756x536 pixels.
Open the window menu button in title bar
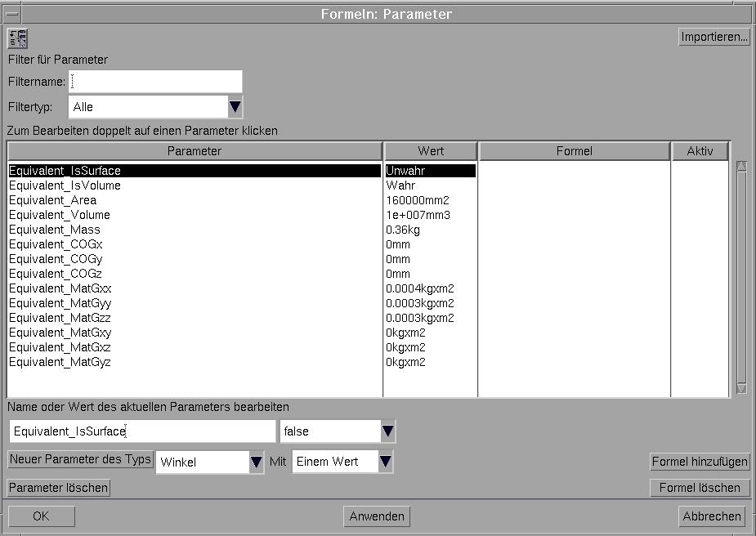(11, 14)
